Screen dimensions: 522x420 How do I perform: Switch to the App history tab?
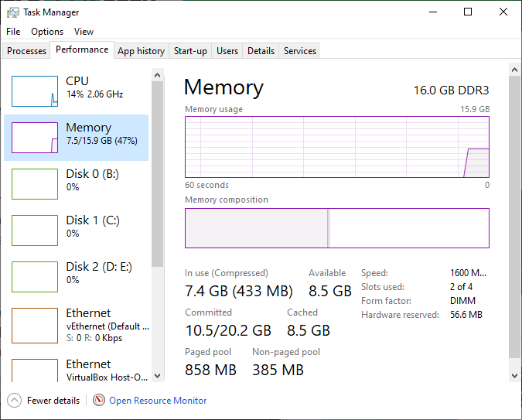[141, 51]
